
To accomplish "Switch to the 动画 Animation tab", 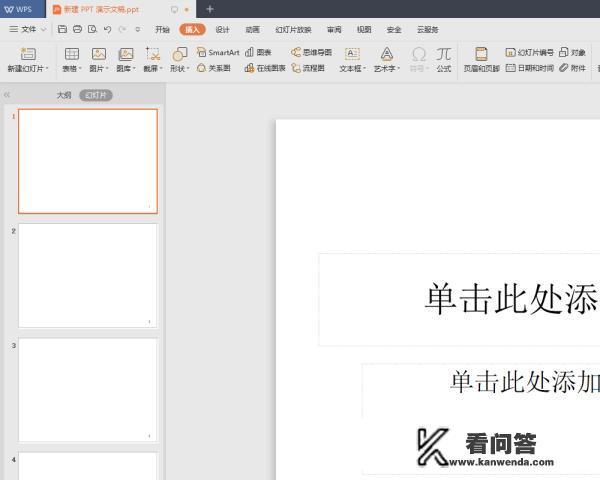I will pyautogui.click(x=253, y=29).
